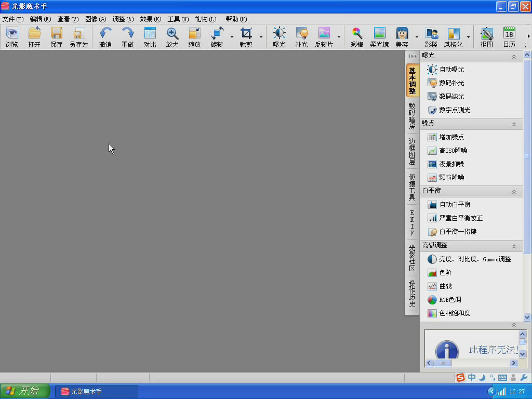Select 高ISO降噪 option
Screen dimensions: 532x399
(447, 150)
